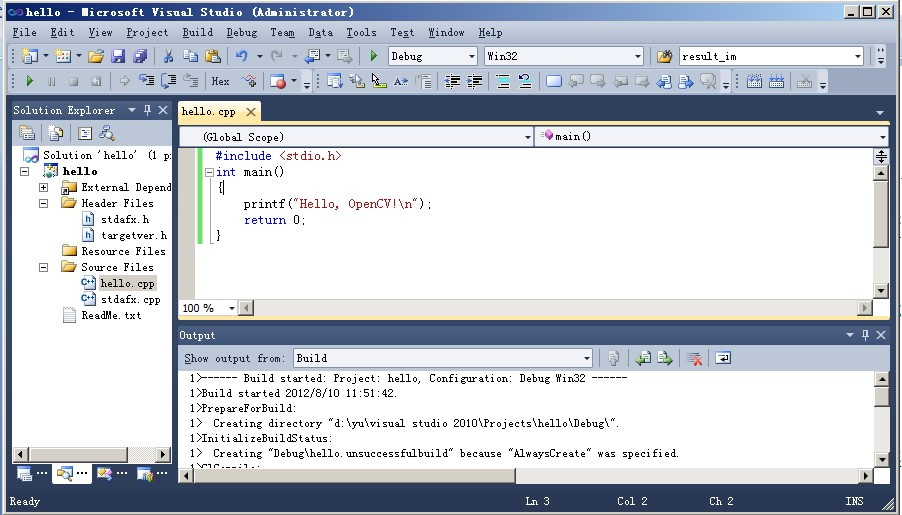Start debugging with green arrow beside Debug combo
Image resolution: width=902 pixels, height=515 pixels.
click(373, 56)
